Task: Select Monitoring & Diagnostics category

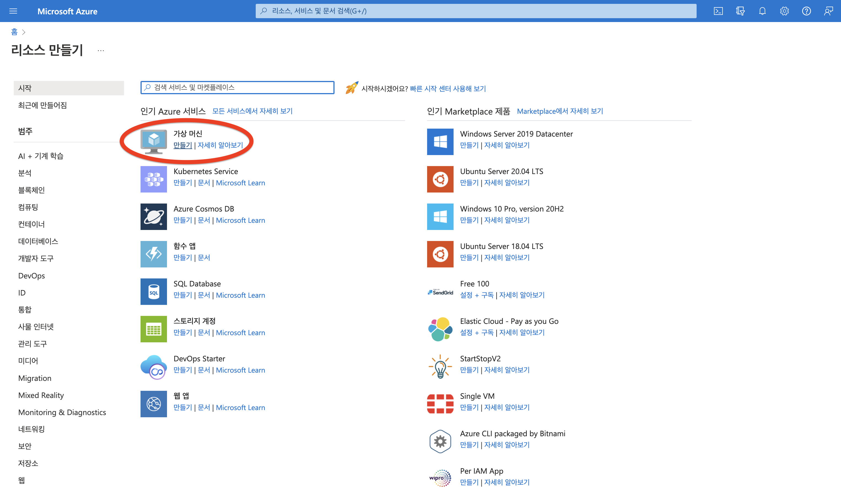Action: tap(62, 412)
